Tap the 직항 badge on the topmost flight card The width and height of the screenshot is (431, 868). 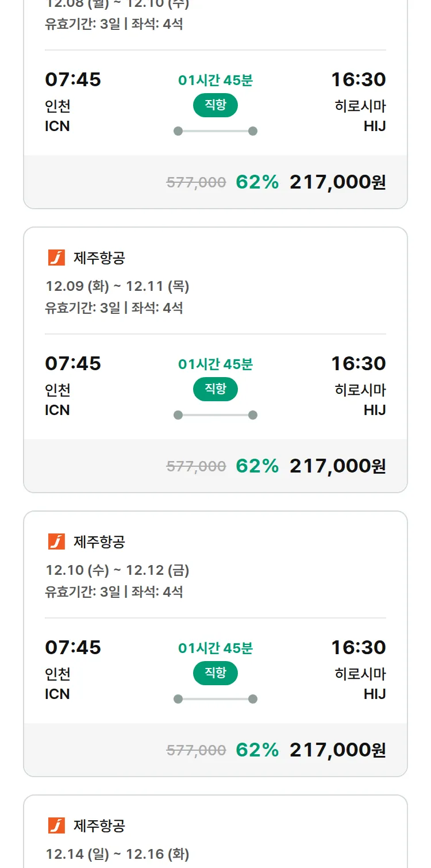(x=215, y=105)
